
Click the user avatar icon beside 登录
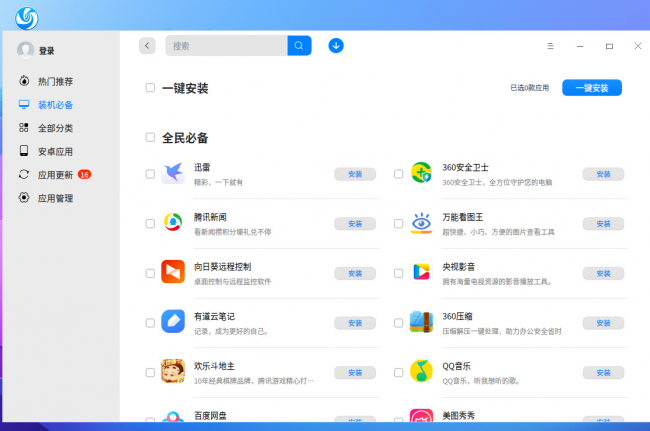(x=25, y=50)
